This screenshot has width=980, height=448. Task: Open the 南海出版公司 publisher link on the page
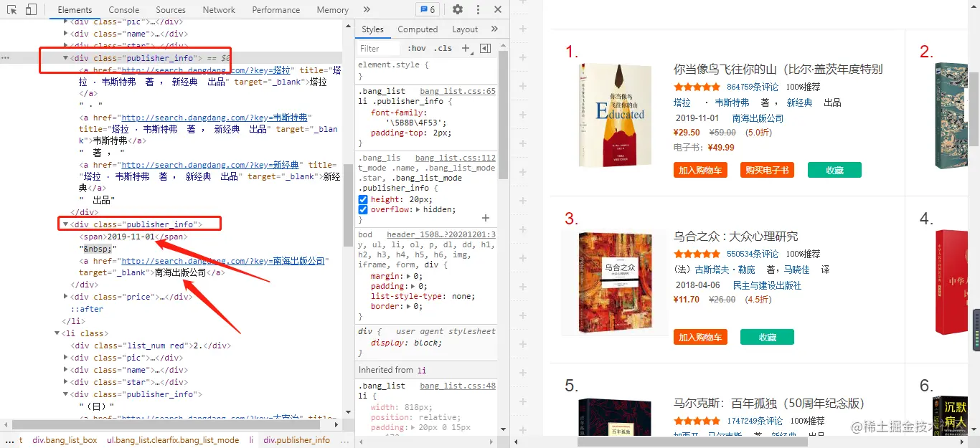pos(758,118)
